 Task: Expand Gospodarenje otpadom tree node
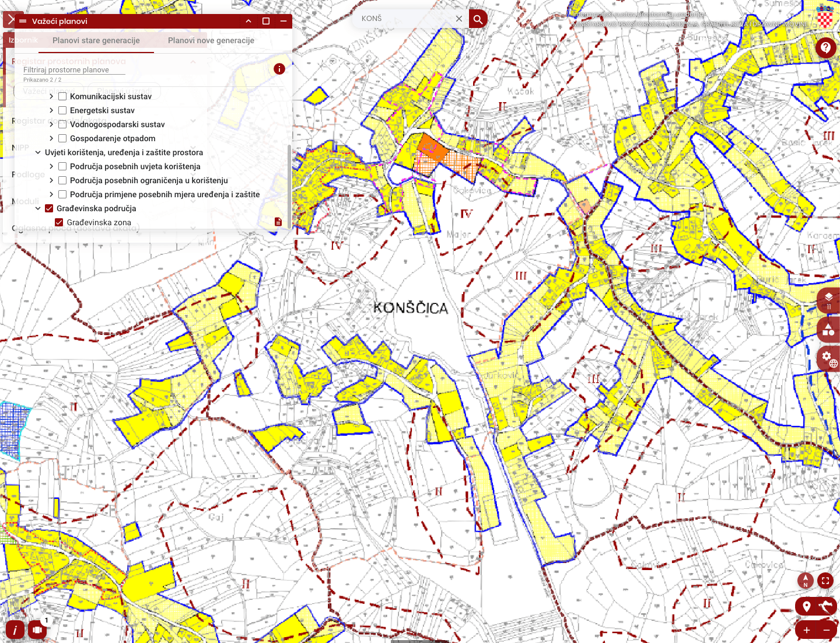(x=51, y=138)
